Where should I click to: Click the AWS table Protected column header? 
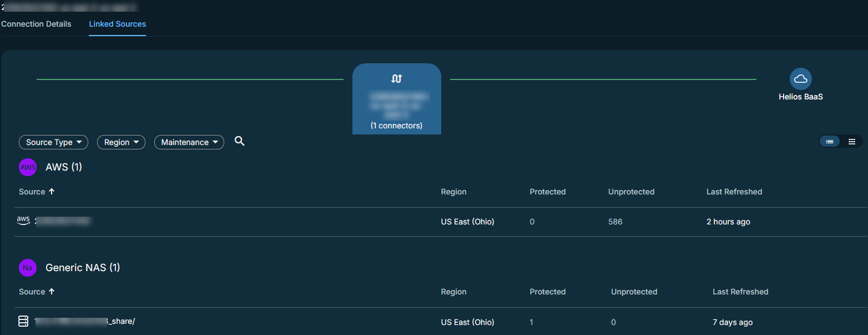coord(548,192)
